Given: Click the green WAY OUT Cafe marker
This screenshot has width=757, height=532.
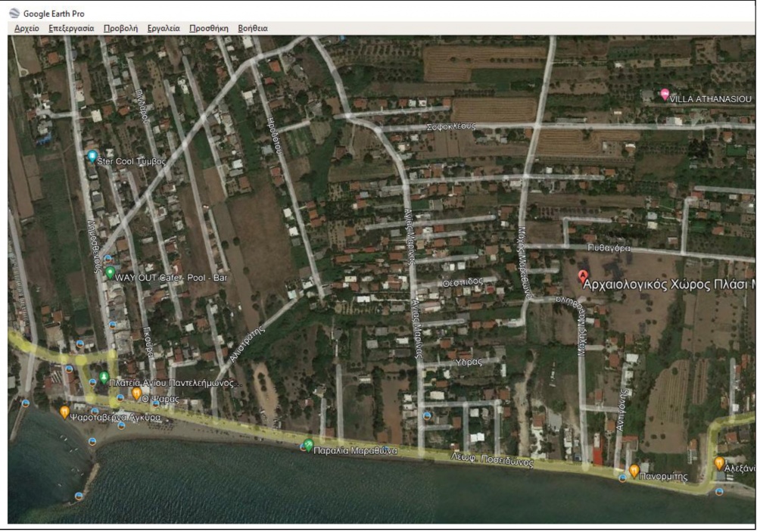Looking at the screenshot, I should 110,272.
